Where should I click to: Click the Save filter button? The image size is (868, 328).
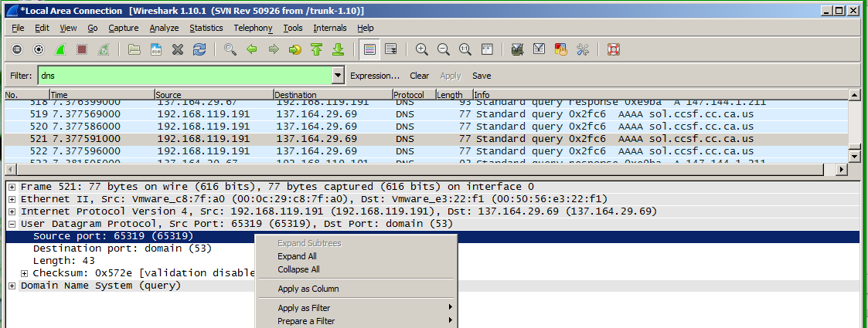click(482, 76)
